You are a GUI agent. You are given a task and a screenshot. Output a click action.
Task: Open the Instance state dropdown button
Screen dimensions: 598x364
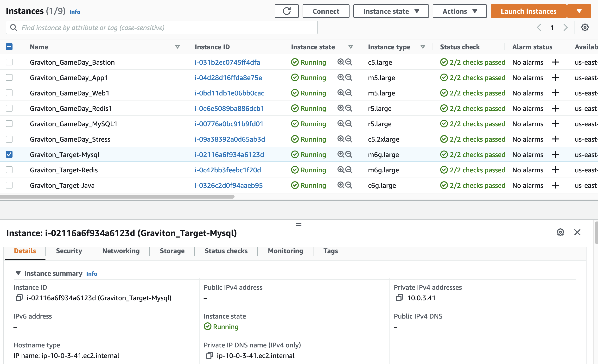(x=391, y=11)
